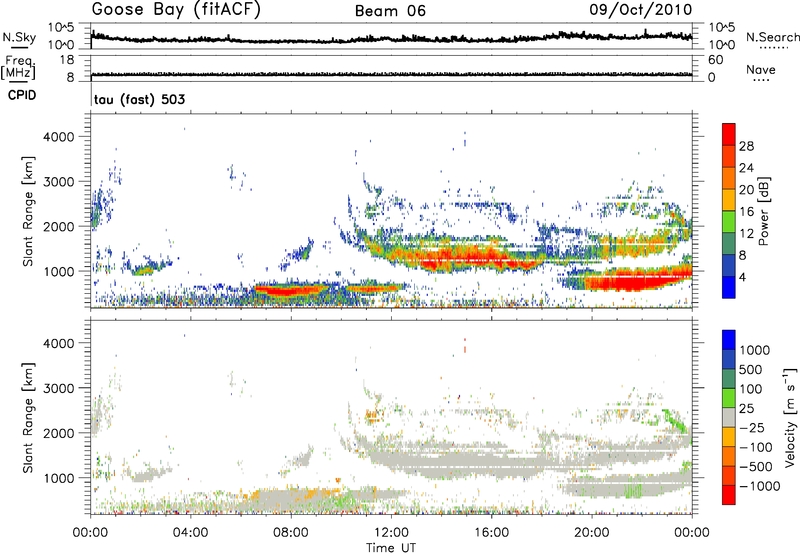This screenshot has width=800, height=554.
Task: Click the "Nave" legend label
Action: click(761, 69)
